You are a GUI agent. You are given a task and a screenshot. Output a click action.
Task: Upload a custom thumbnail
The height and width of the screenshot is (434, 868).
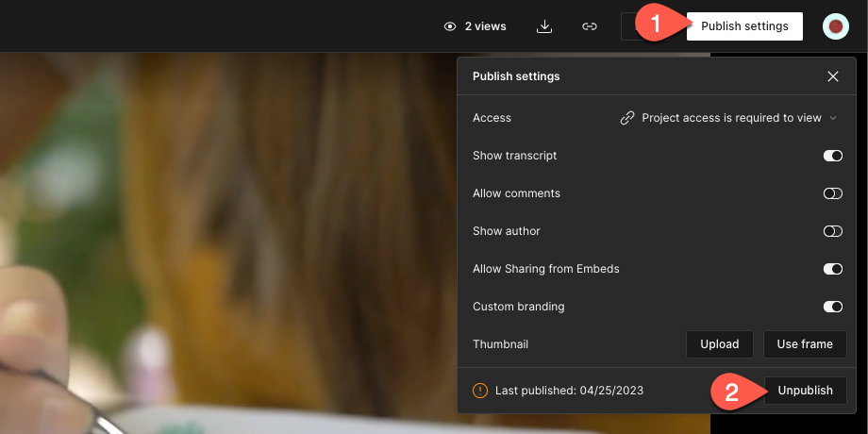tap(719, 344)
